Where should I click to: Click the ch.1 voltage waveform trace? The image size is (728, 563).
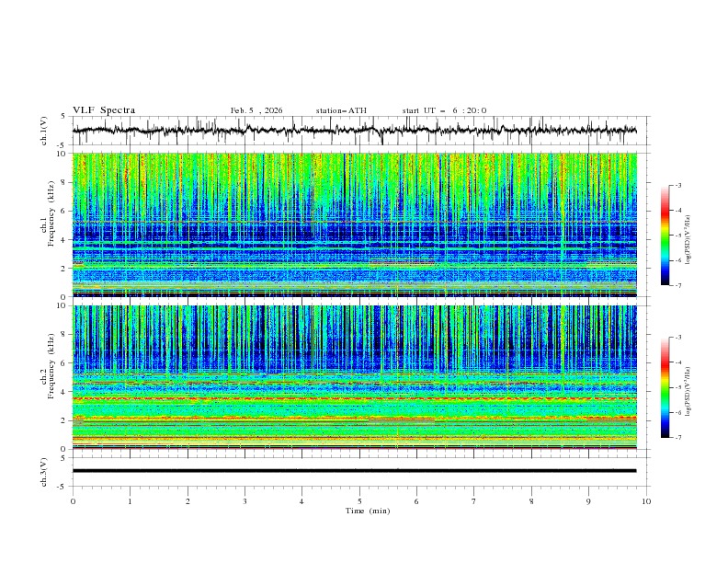pos(354,131)
